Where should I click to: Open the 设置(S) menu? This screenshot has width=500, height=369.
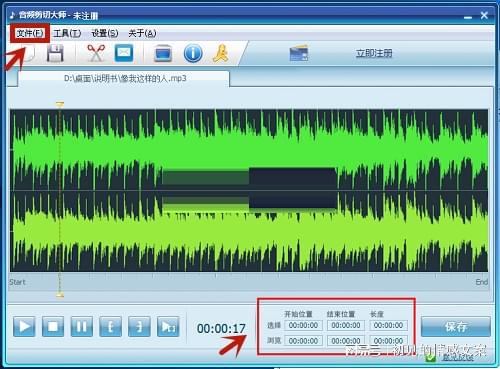[x=105, y=33]
